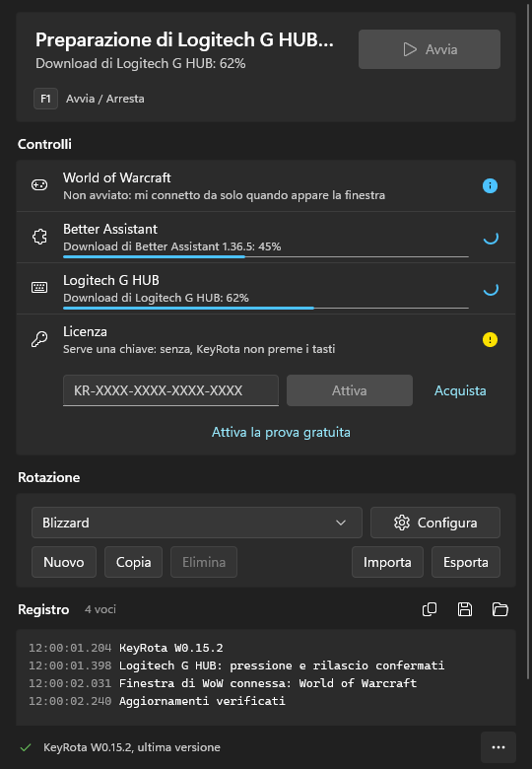The height and width of the screenshot is (769, 532).
Task: Save the Registro log with the floppy icon
Action: click(x=465, y=609)
